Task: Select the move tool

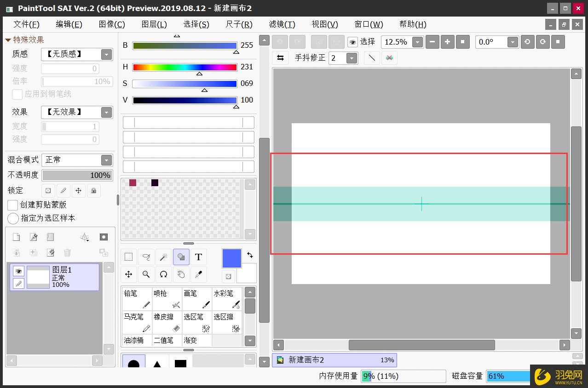Action: 129,274
